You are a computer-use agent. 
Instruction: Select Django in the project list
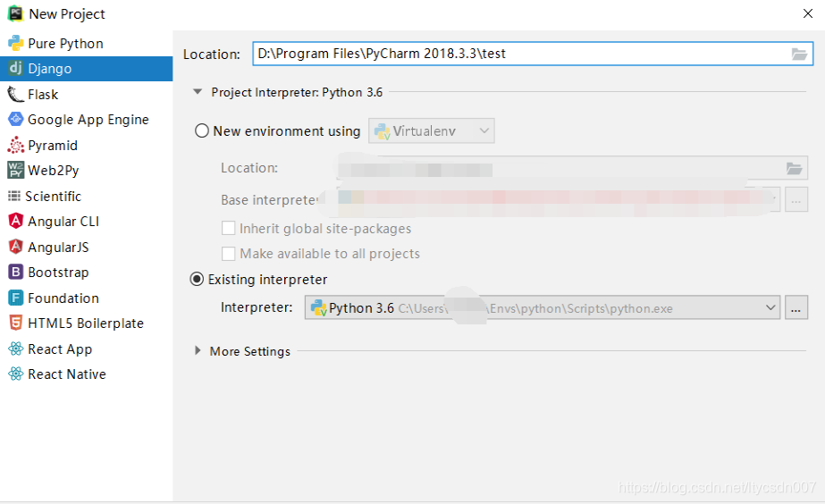click(87, 69)
